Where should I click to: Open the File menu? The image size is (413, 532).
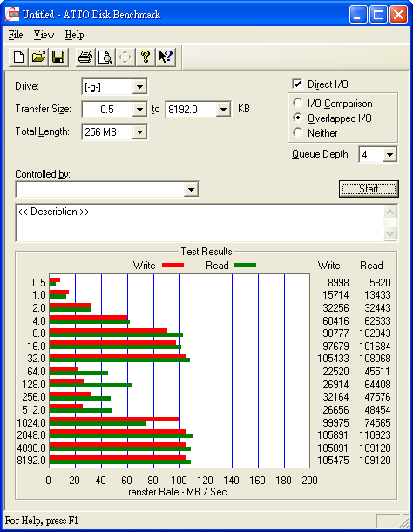click(x=16, y=35)
